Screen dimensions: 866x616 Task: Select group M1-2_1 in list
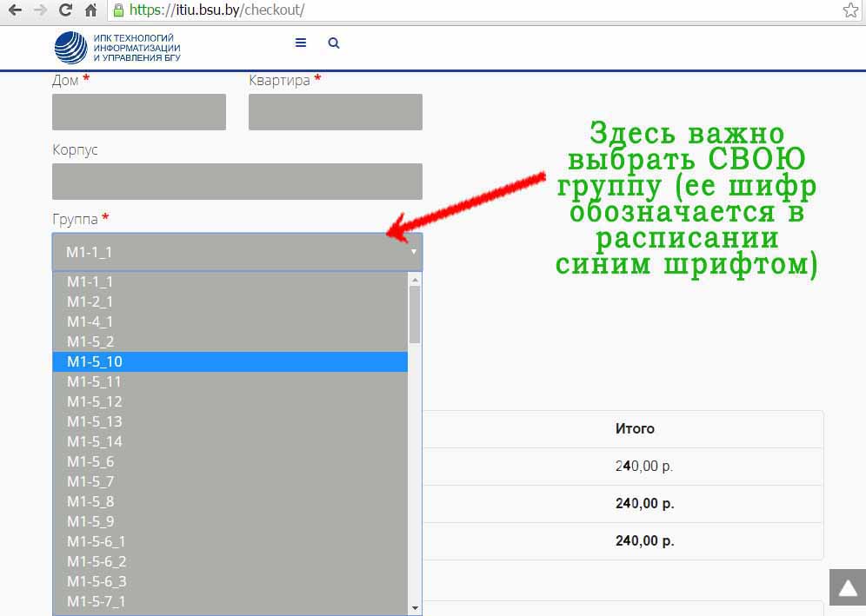[230, 301]
